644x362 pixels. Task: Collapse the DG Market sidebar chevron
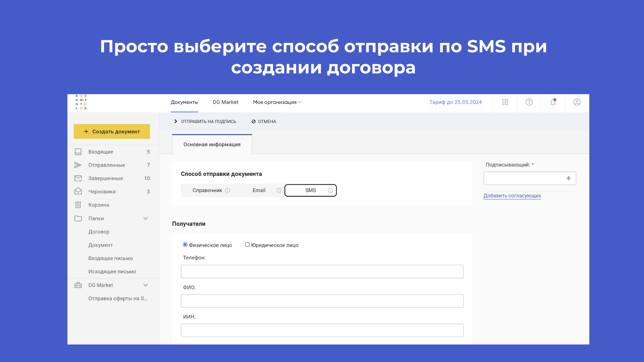click(x=146, y=285)
